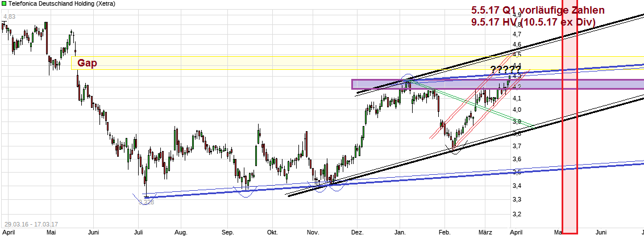The image size is (644, 239).
Task: Click the '3,7' price axis value
Action: (517, 146)
